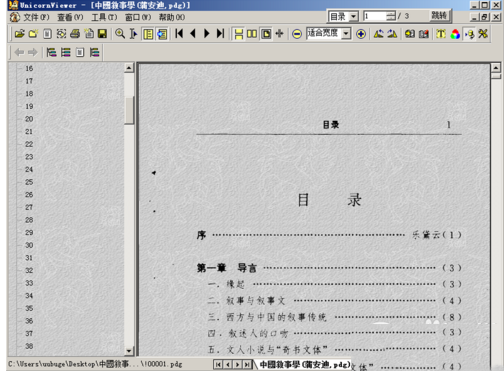Click the new folder icon with sparkle

pyautogui.click(x=33, y=34)
